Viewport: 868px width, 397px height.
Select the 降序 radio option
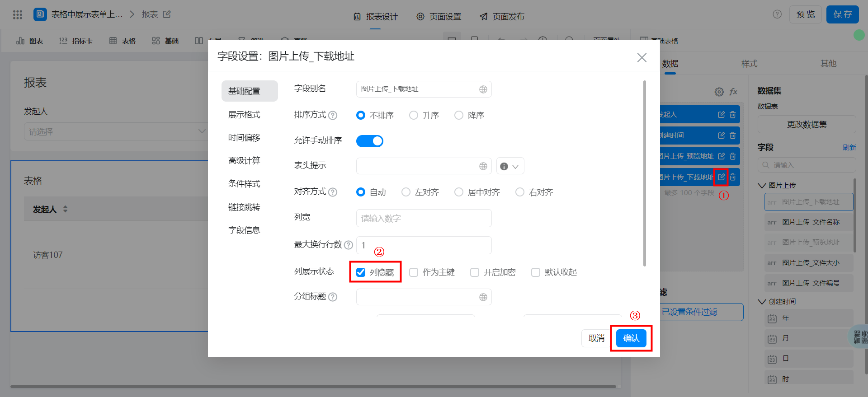pos(459,115)
